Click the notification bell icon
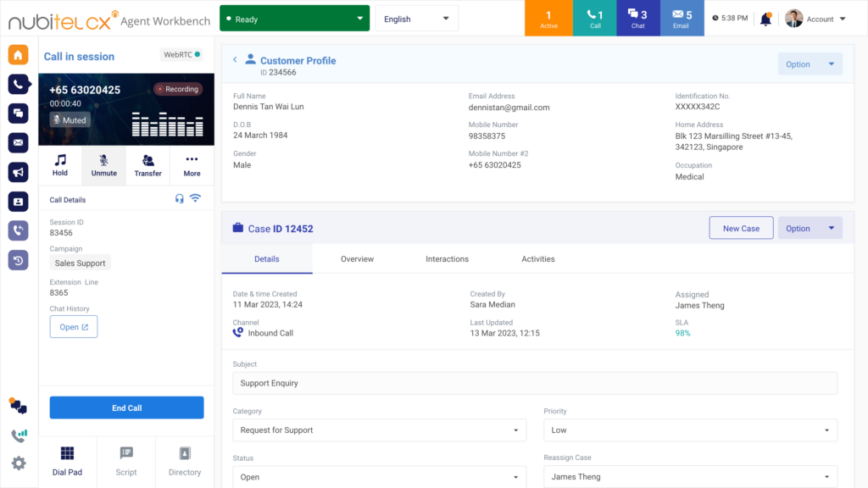This screenshot has width=868, height=488. (765, 18)
